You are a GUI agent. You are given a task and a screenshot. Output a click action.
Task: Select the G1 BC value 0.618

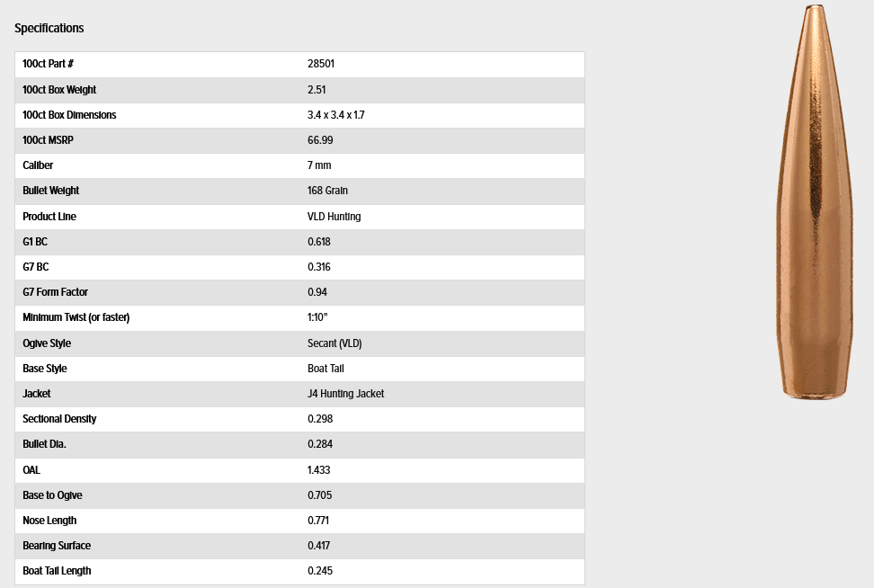pos(318,242)
